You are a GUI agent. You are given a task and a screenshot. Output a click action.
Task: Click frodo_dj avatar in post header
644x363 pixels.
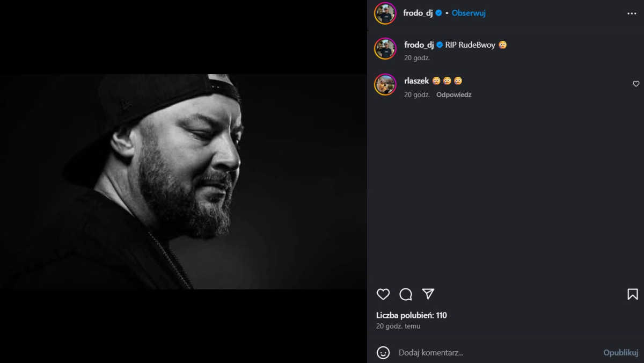pos(385,13)
